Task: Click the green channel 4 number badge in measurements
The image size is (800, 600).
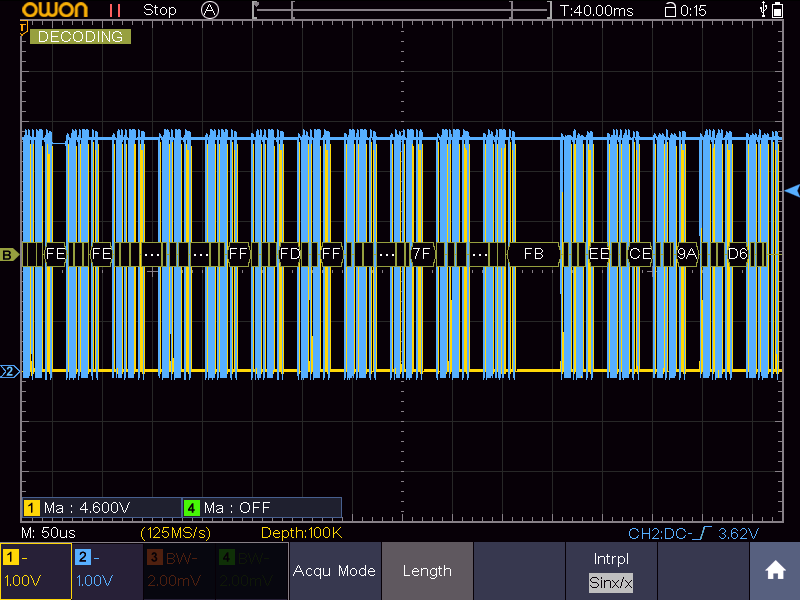Action: click(x=191, y=508)
